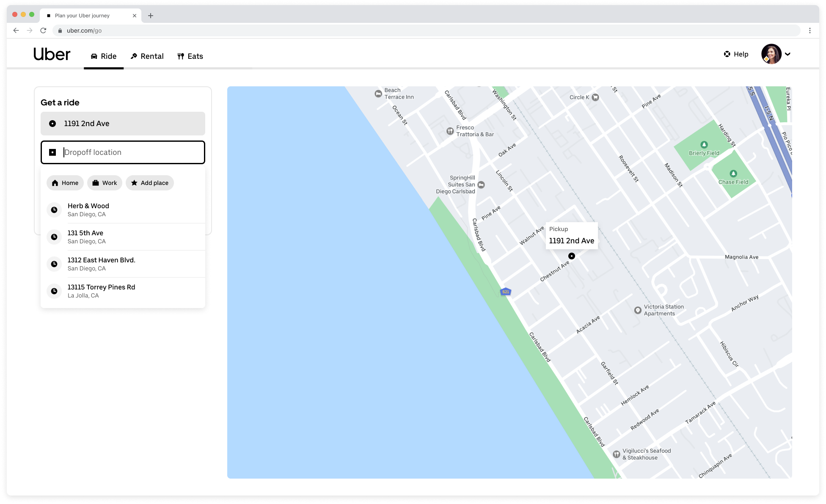The width and height of the screenshot is (826, 504).
Task: Select 131 5th Ave recent destination
Action: [123, 237]
